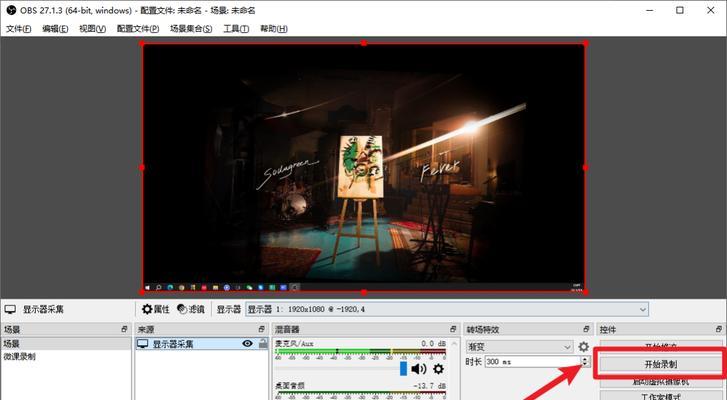The height and width of the screenshot is (400, 727).
Task: Click the 时长 300 ms input field
Action: tap(533, 361)
